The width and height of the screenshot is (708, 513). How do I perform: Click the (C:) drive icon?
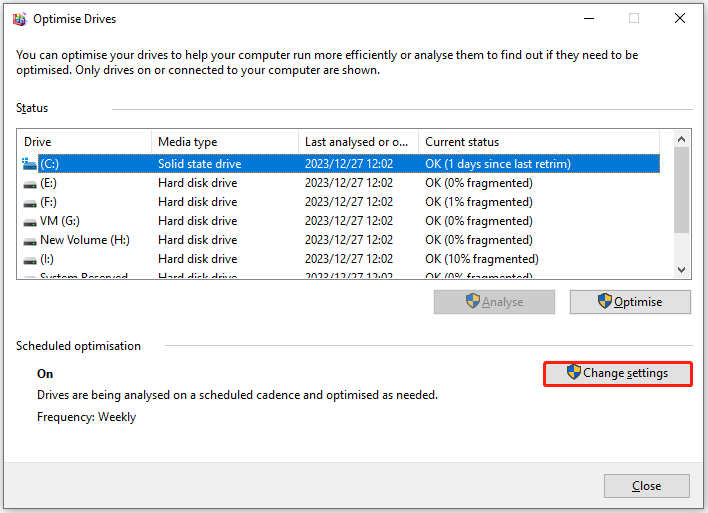29,164
